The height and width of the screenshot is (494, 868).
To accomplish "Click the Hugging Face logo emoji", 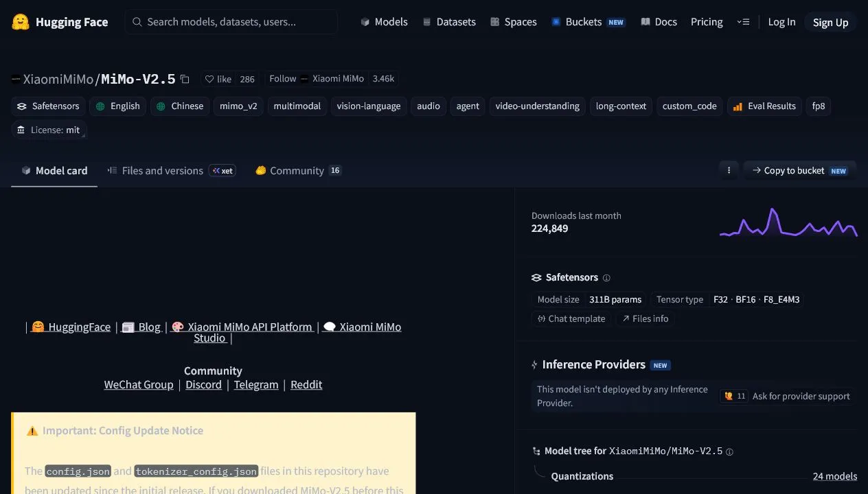I will [x=21, y=22].
